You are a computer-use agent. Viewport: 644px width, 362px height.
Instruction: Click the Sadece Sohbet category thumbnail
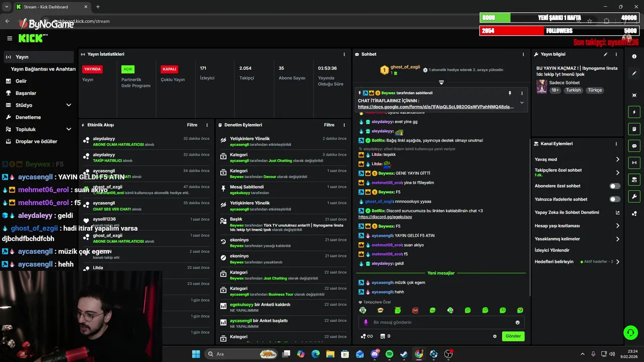coord(541,86)
